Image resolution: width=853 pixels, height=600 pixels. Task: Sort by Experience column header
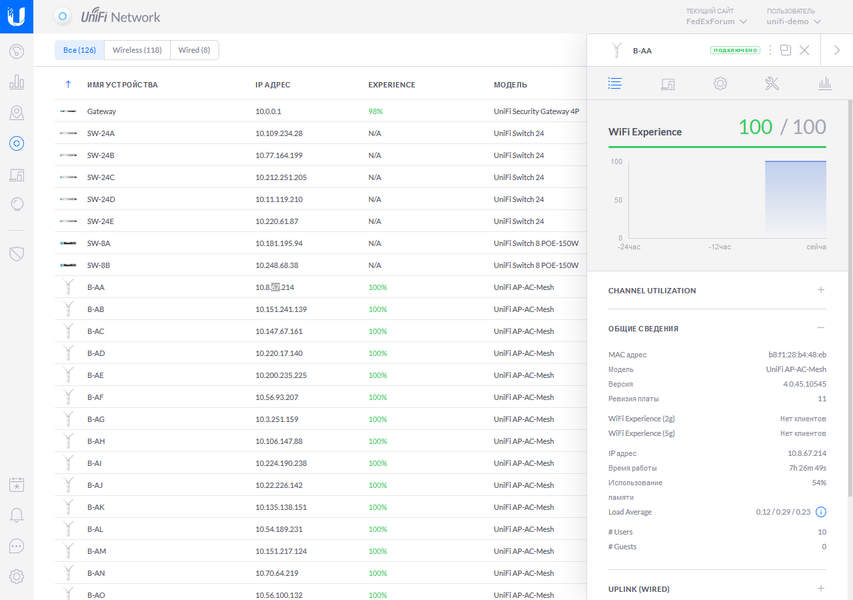[x=392, y=85]
